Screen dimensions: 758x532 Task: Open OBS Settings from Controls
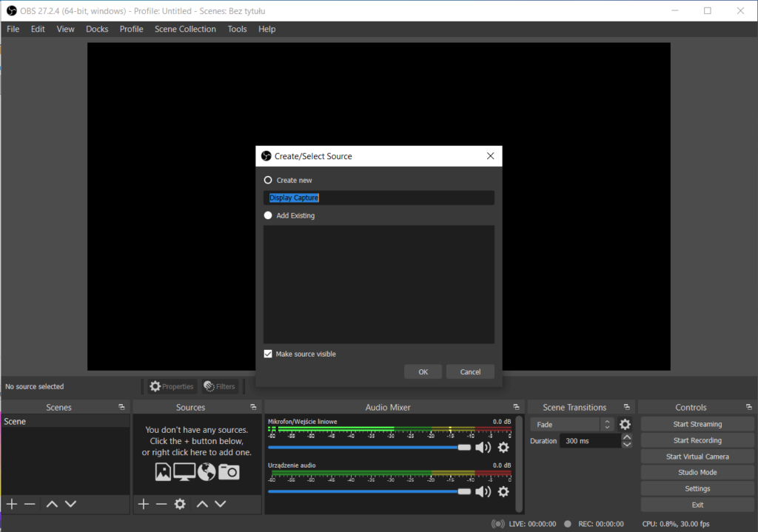click(x=697, y=488)
